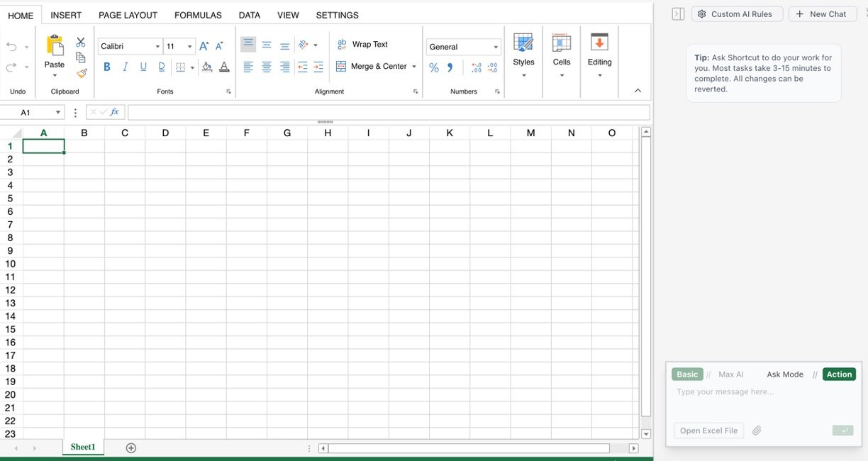This screenshot has height=461, width=868.
Task: Click the Fill Color bucket swatch
Action: click(x=207, y=67)
